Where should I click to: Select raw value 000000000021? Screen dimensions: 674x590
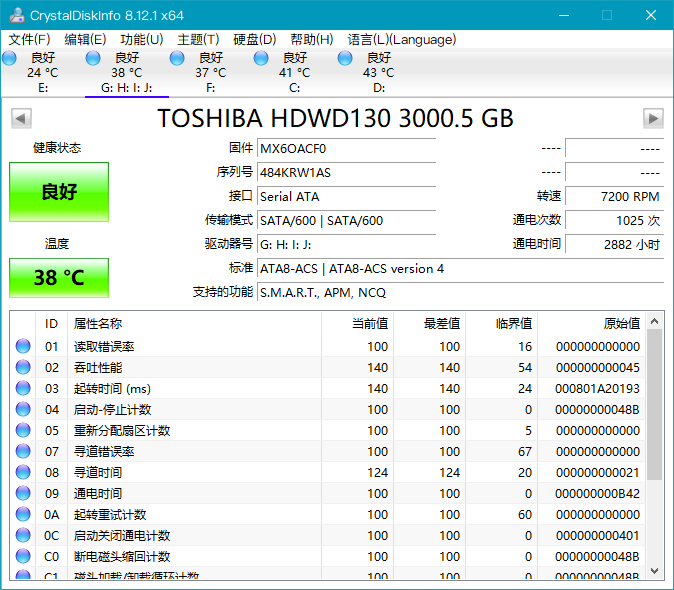pyautogui.click(x=597, y=473)
